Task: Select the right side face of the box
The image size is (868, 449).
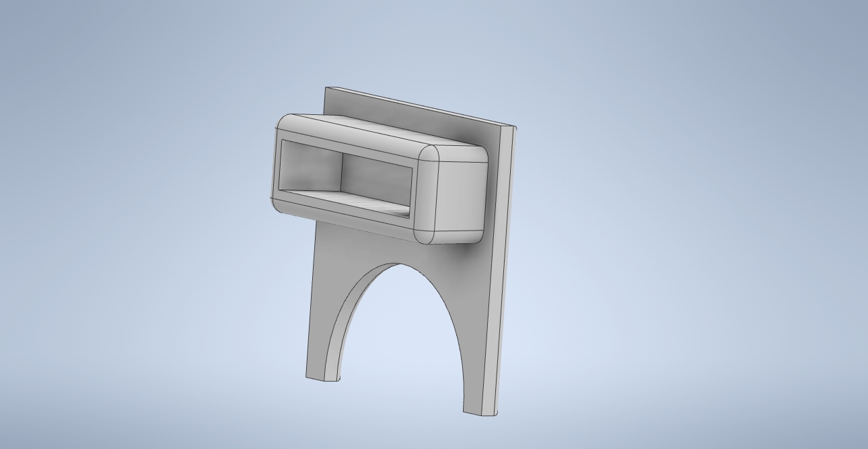Action: point(463,195)
